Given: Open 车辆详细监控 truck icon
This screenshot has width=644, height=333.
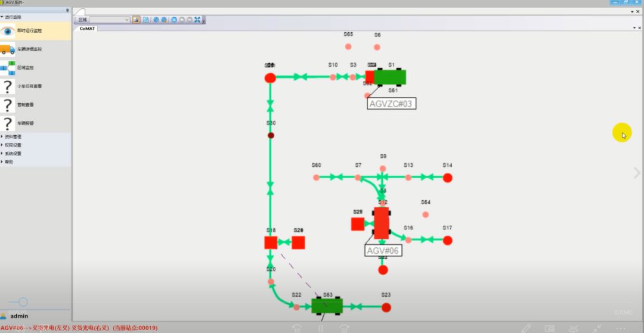Looking at the screenshot, I should point(8,49).
